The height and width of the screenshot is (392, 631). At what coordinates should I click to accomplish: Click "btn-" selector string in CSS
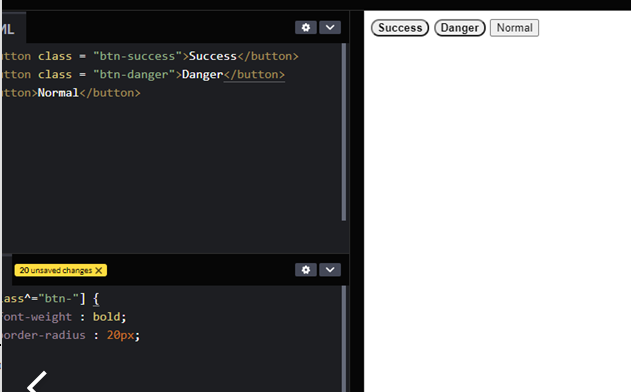tap(58, 298)
